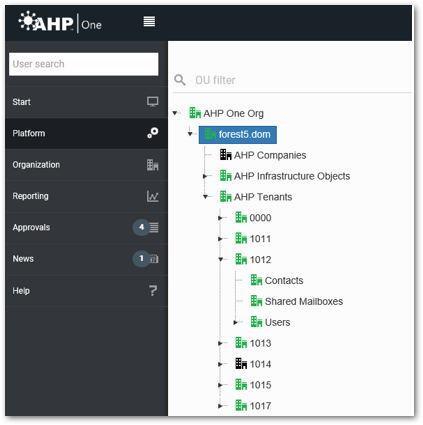Screen dimensions: 423x425
Task: Click the black AHP Companies icon
Action: coord(225,155)
